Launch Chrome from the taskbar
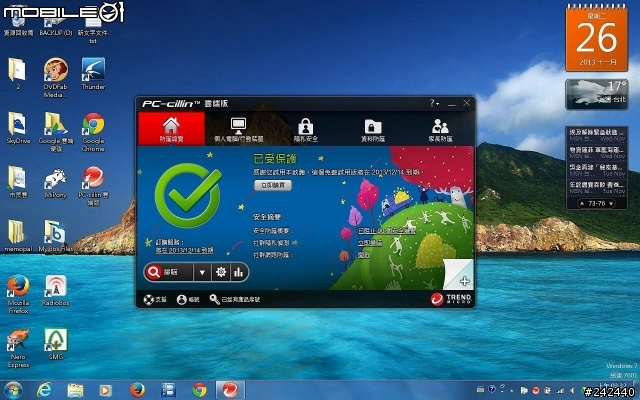 tap(200, 391)
